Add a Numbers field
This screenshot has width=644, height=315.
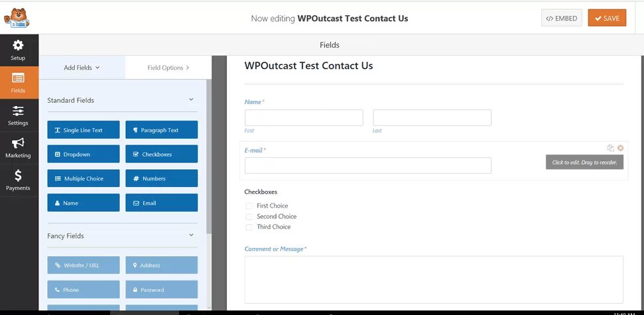(x=161, y=178)
